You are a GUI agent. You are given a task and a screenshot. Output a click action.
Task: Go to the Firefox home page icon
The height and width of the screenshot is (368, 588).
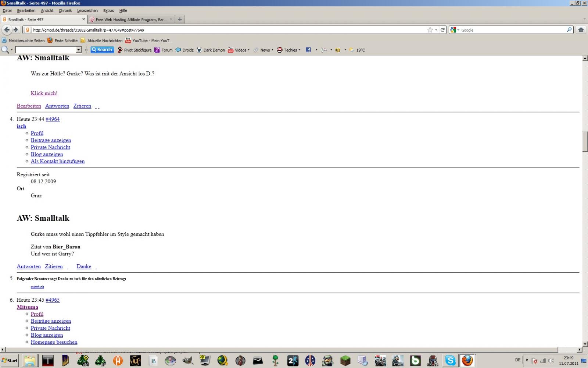581,30
